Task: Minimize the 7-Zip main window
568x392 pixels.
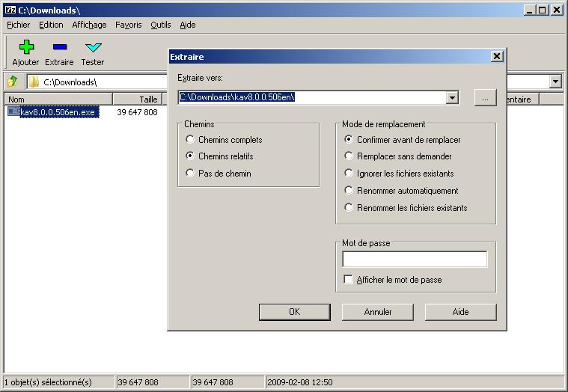Action: (x=529, y=10)
